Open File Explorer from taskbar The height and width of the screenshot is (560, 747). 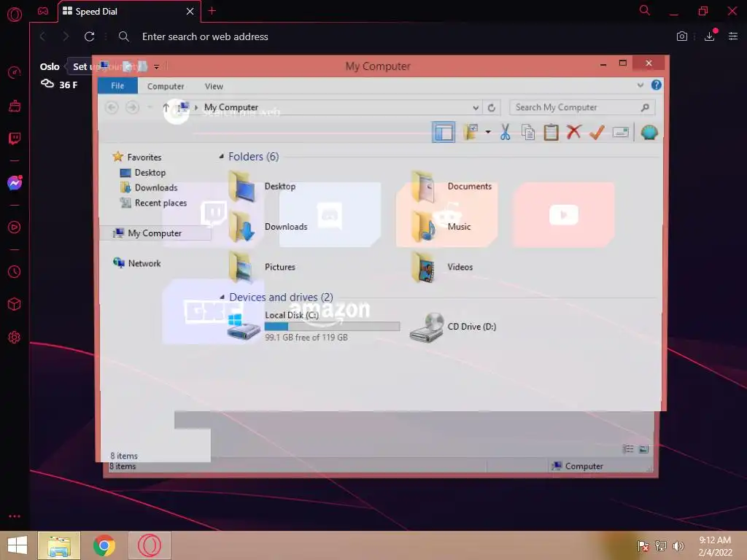tap(59, 545)
